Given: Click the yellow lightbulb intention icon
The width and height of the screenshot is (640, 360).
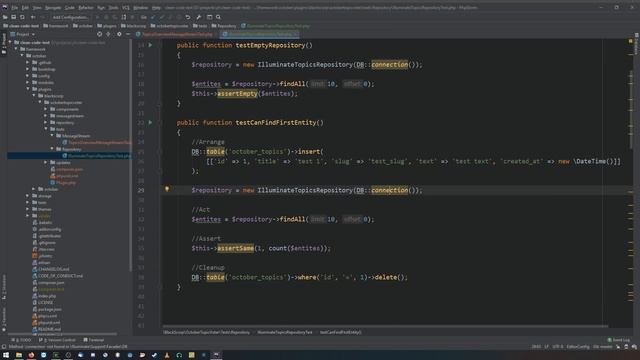Looking at the screenshot, I should pos(167,189).
